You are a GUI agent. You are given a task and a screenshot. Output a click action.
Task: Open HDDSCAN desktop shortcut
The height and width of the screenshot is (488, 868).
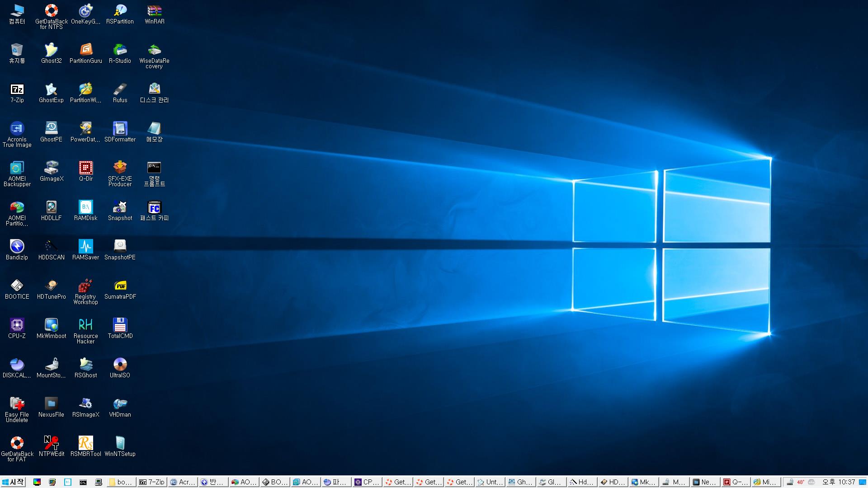[52, 250]
